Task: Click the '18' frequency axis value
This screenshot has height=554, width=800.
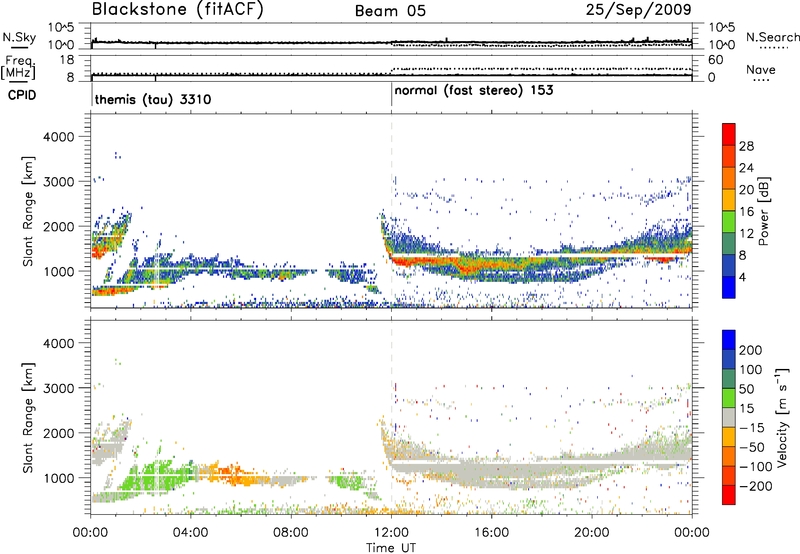Action: pos(67,60)
